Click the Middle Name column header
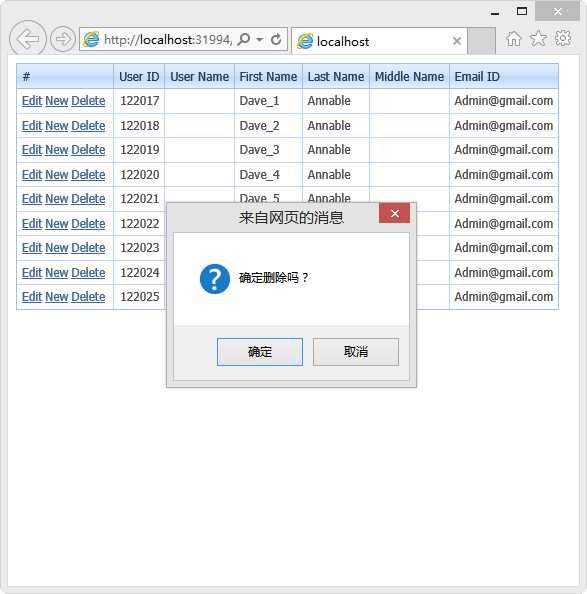Screen dimensions: 587x594 [x=409, y=77]
